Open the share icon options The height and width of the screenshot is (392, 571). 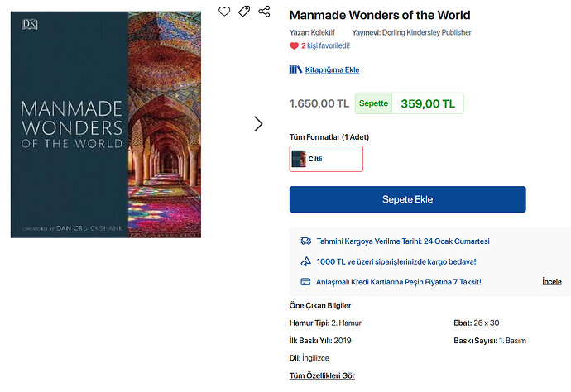264,12
